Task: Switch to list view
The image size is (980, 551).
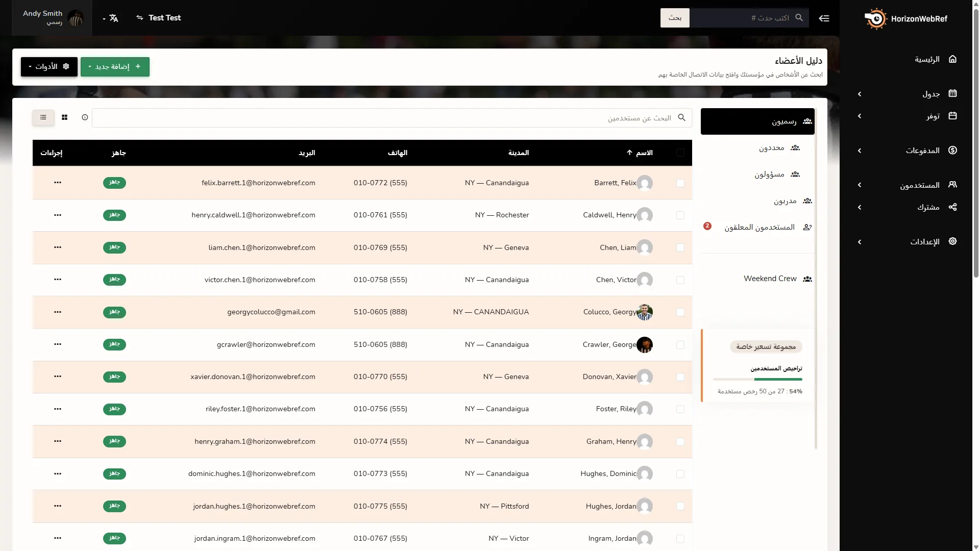Action: (43, 117)
